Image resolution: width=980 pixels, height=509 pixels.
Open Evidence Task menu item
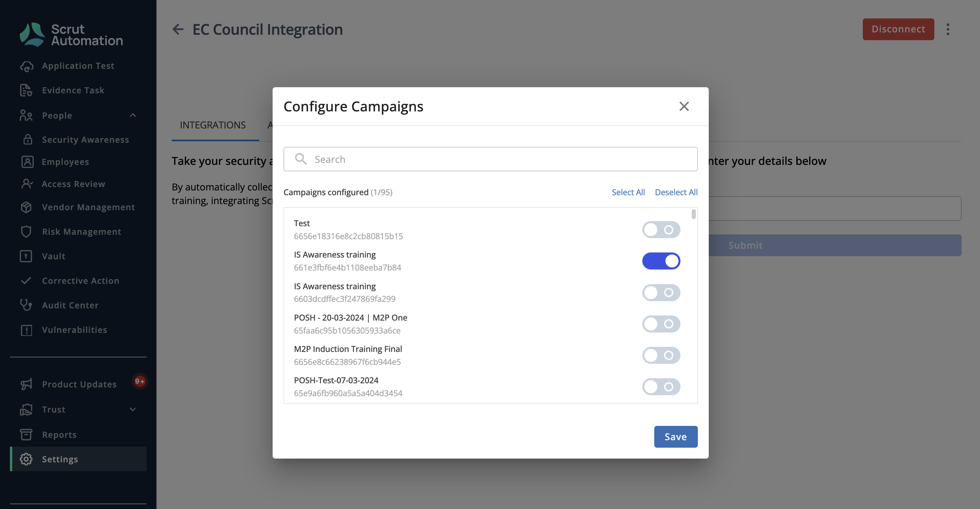(78, 91)
